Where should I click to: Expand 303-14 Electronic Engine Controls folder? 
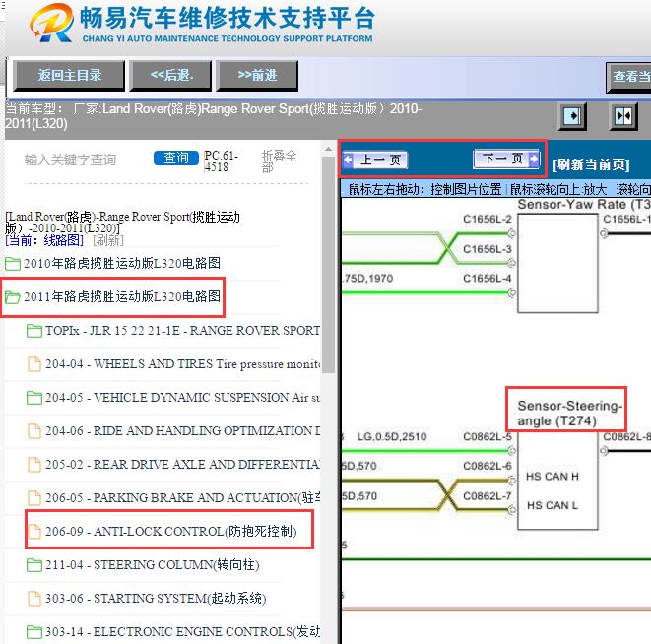pos(182,632)
